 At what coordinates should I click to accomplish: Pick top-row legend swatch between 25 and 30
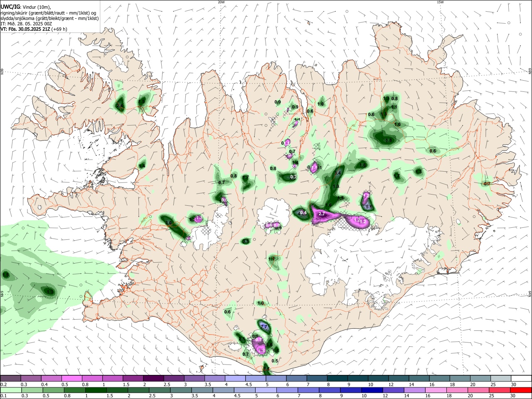(x=501, y=378)
